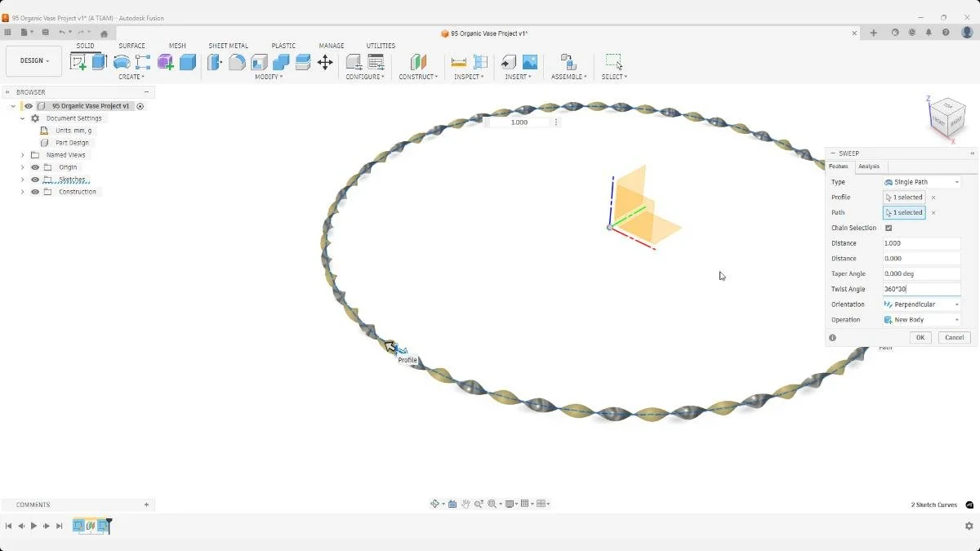Toggle Chain Selection checkbox in Sweep dialog
The image size is (980, 551).
point(889,228)
